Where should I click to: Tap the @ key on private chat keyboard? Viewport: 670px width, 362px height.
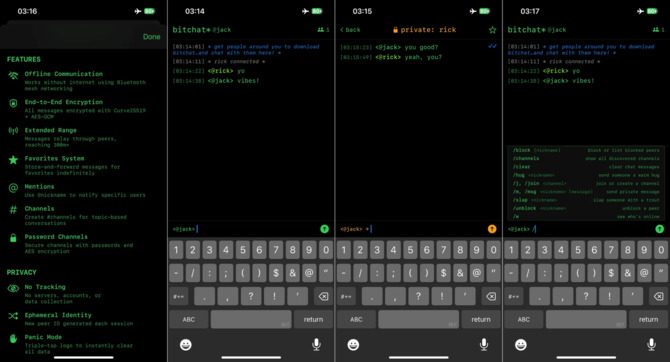(x=476, y=273)
